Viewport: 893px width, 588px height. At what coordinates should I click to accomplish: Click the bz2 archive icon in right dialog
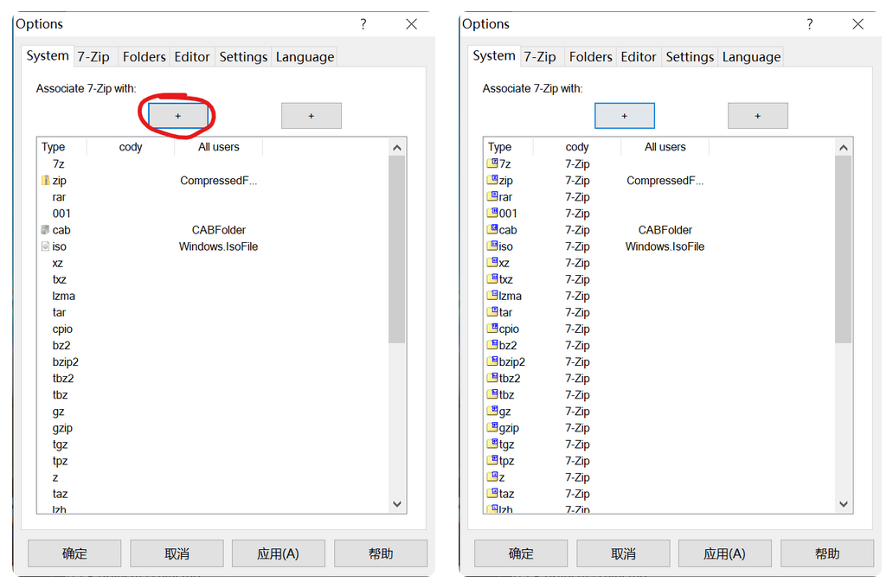(492, 345)
